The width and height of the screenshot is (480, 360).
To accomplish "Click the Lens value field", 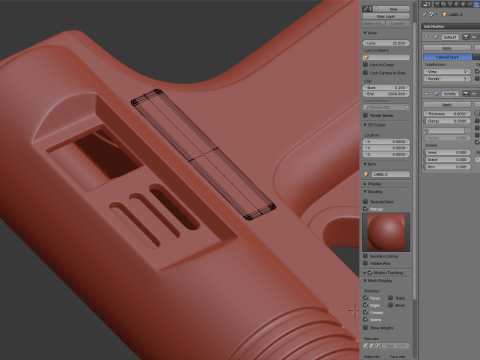I will (x=386, y=43).
